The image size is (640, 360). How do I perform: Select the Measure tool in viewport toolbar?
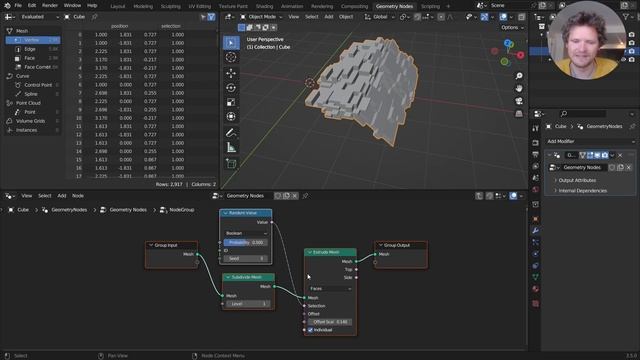pos(231,147)
